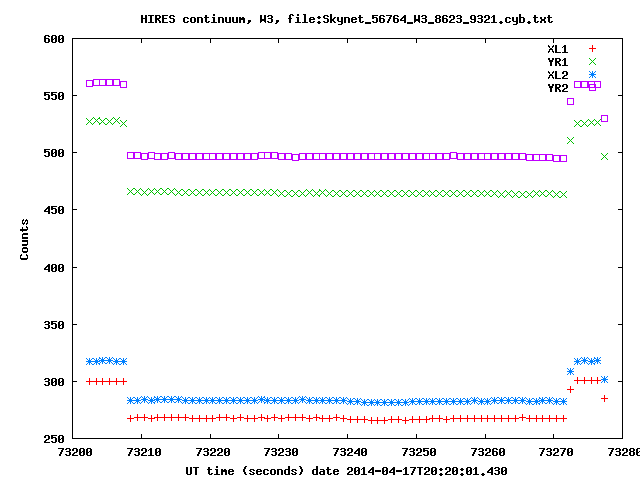Click the lone purple square near 545 counts
The height and width of the screenshot is (480, 640).
click(x=571, y=101)
